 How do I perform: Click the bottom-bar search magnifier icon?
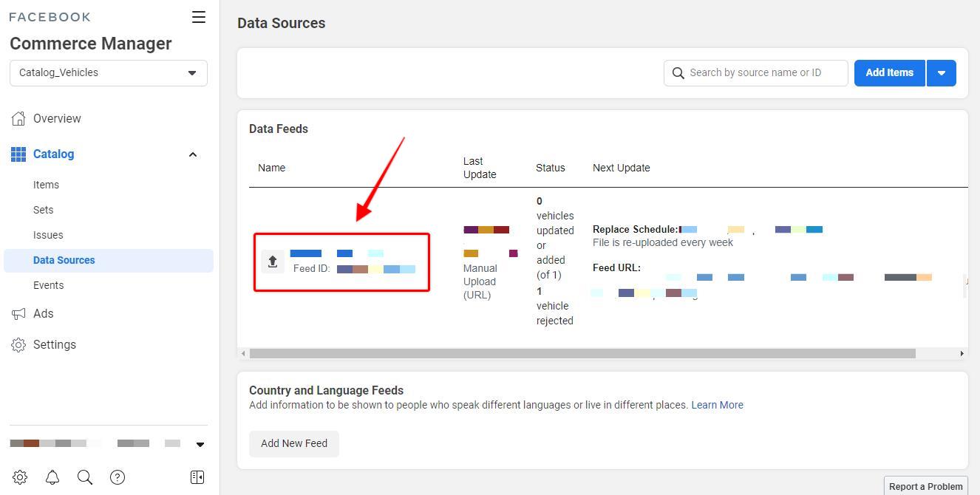[85, 477]
